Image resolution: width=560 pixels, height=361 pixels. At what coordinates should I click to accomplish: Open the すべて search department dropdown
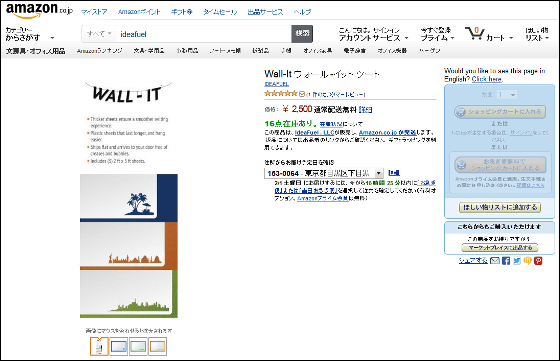point(99,34)
